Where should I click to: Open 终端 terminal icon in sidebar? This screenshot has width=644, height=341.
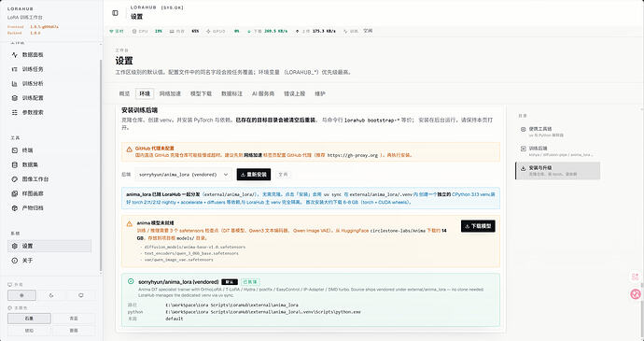coord(15,150)
